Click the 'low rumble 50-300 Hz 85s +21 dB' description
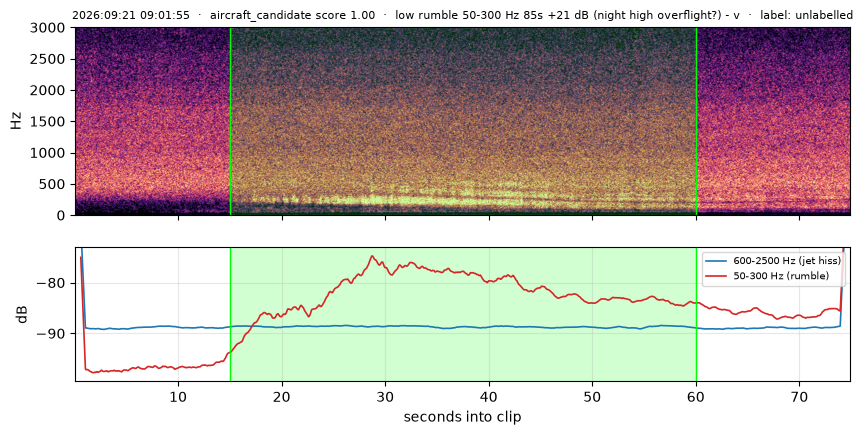The image size is (863, 435). click(x=493, y=15)
